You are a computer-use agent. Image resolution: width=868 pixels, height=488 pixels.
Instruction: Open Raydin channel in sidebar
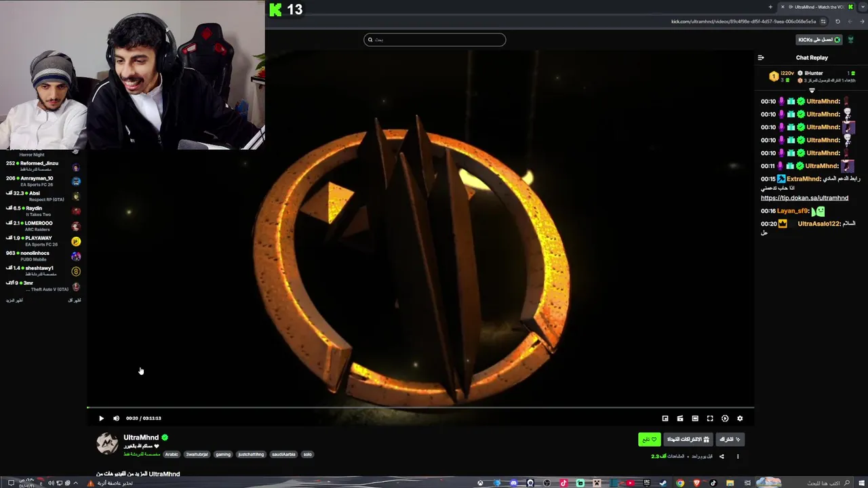pyautogui.click(x=43, y=211)
